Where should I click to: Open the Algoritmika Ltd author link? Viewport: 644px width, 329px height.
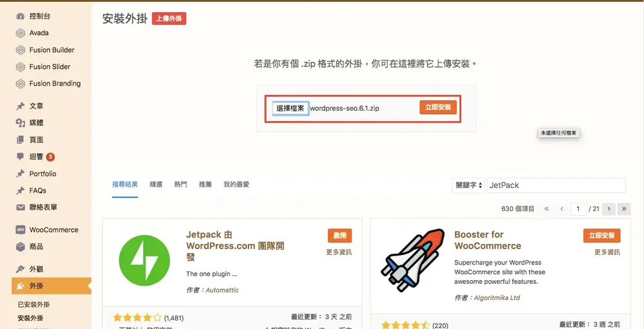(497, 297)
